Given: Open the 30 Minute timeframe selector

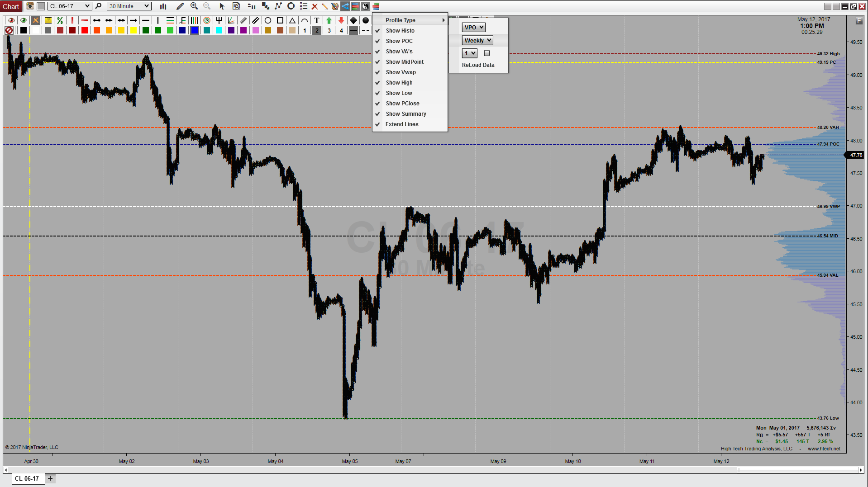Looking at the screenshot, I should click(x=129, y=6).
